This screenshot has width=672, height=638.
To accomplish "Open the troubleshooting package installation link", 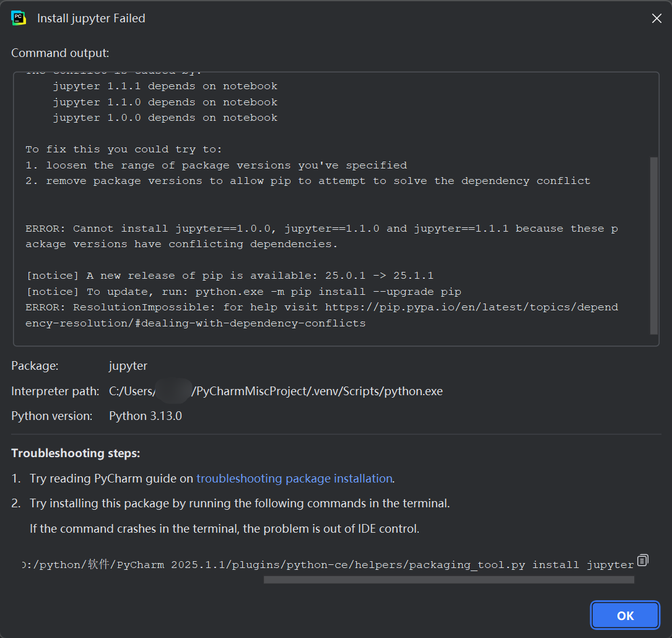I will click(x=294, y=478).
